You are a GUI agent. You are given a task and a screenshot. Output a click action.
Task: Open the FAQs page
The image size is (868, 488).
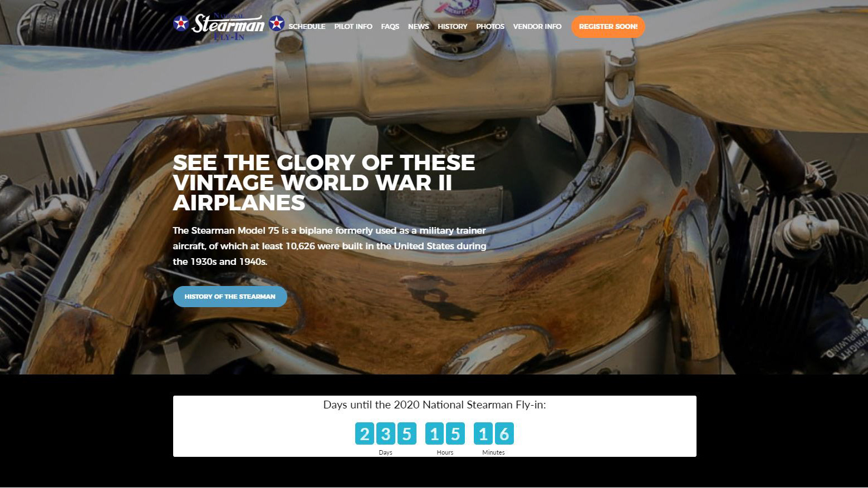click(390, 27)
